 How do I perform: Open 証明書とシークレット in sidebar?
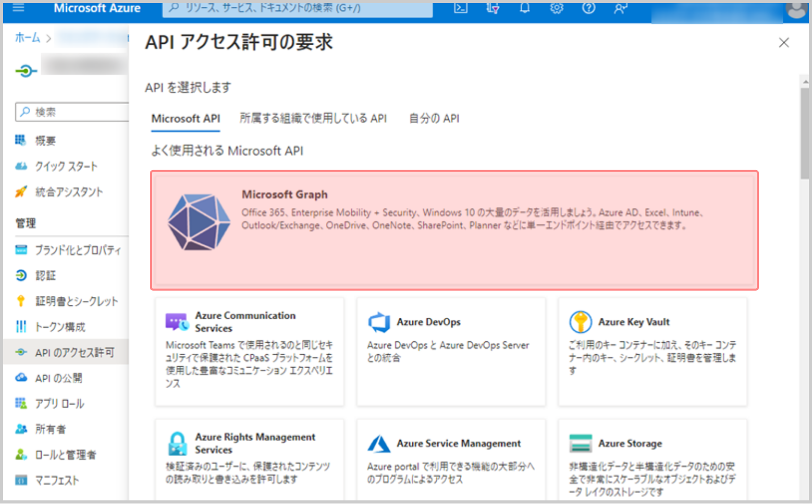(x=76, y=301)
